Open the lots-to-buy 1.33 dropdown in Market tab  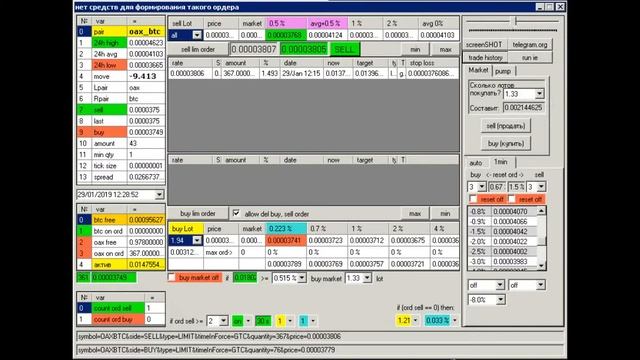(x=540, y=94)
